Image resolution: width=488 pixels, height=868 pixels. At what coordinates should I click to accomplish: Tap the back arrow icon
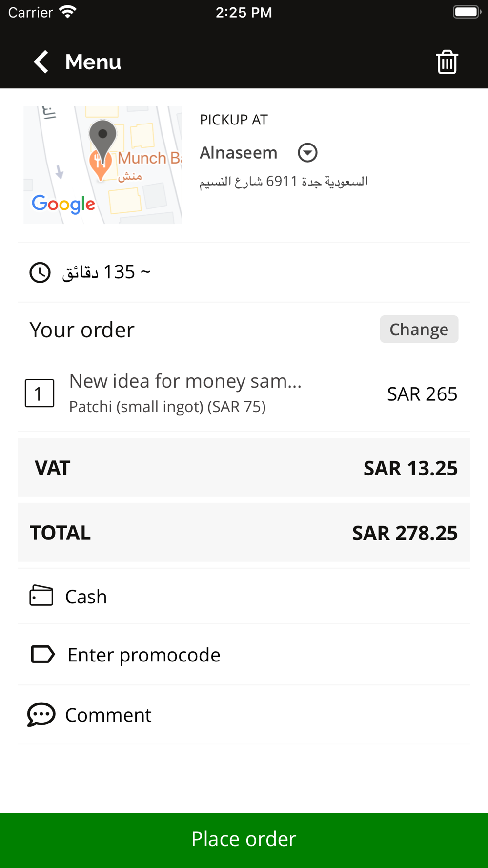(41, 62)
